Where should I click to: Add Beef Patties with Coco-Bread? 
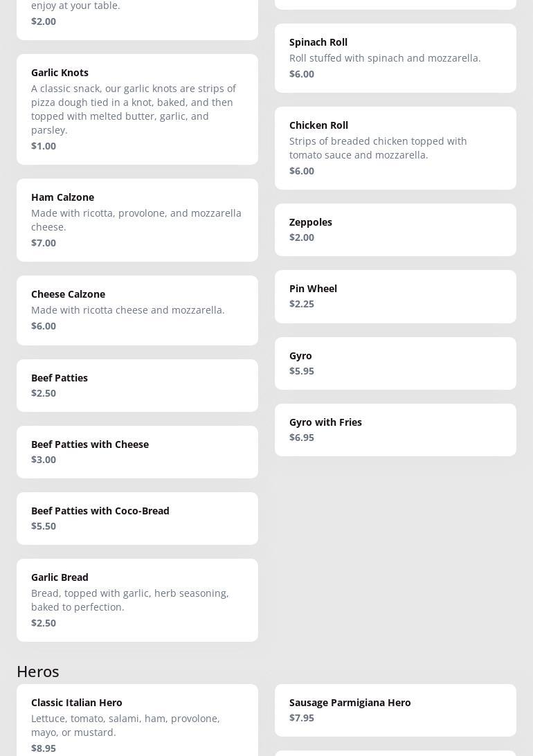[x=137, y=518]
